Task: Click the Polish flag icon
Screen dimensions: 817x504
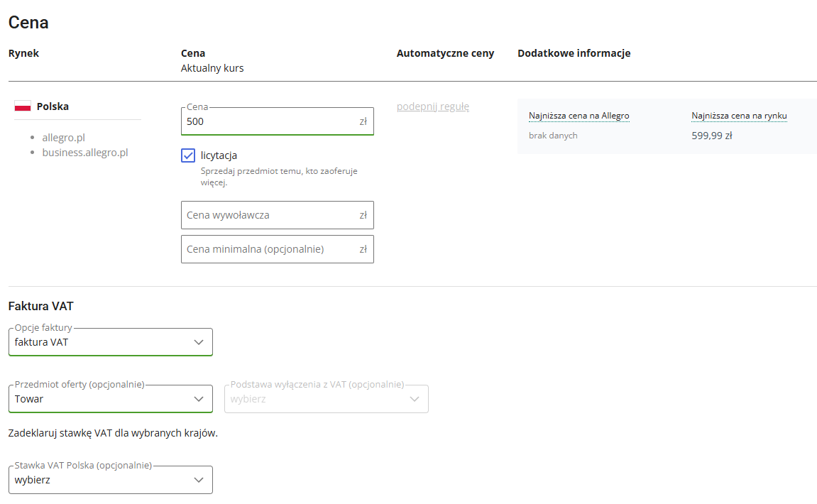Action: pyautogui.click(x=23, y=106)
